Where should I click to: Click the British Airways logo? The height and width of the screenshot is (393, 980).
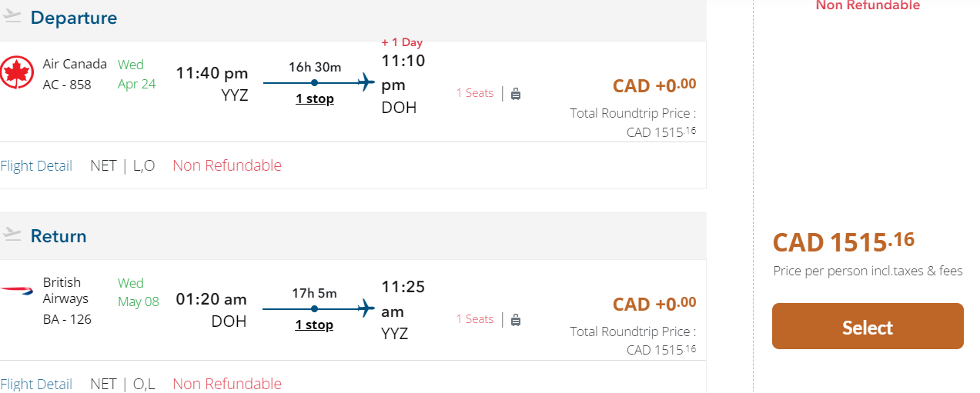[x=17, y=290]
